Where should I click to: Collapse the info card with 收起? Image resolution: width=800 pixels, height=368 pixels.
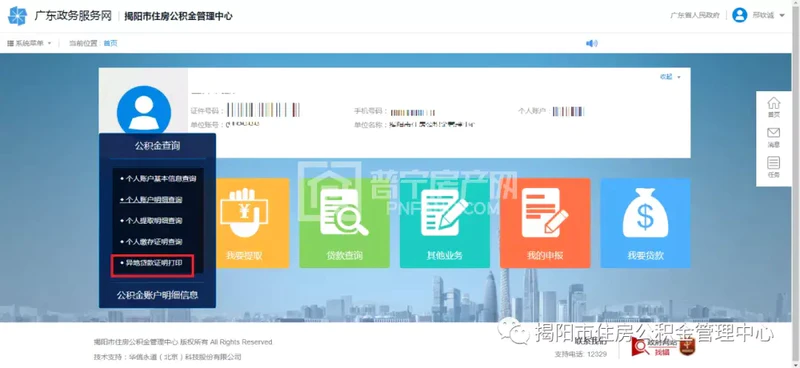pos(670,77)
